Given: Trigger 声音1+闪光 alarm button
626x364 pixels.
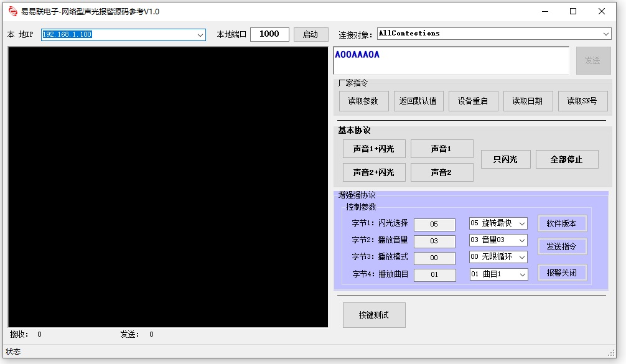Looking at the screenshot, I should click(x=373, y=149).
